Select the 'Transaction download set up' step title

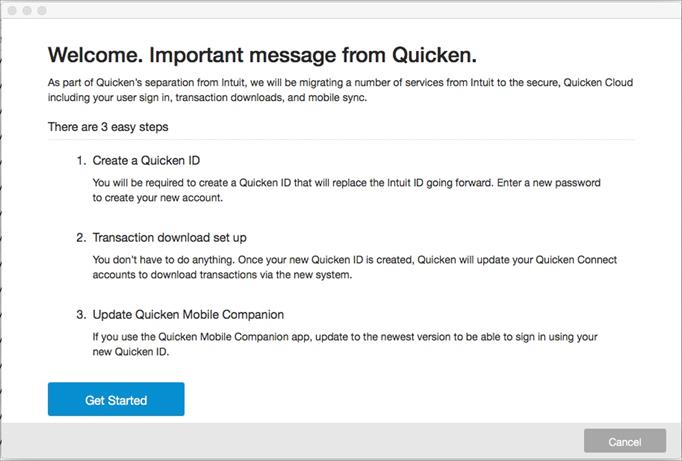point(169,237)
